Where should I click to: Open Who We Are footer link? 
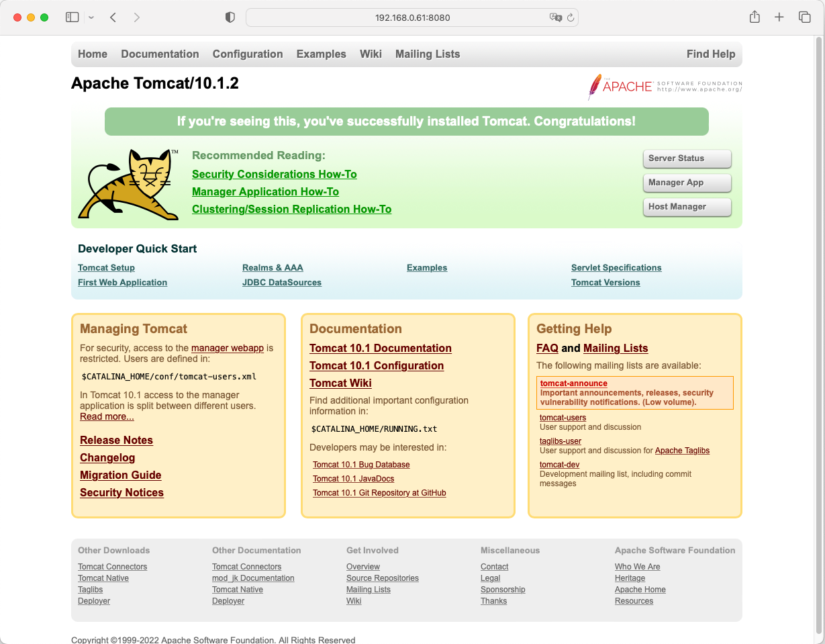(638, 567)
